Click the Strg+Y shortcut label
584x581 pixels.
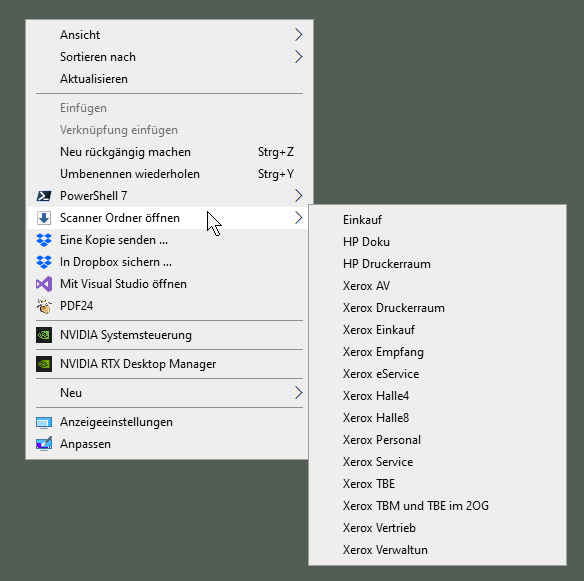coord(276,174)
